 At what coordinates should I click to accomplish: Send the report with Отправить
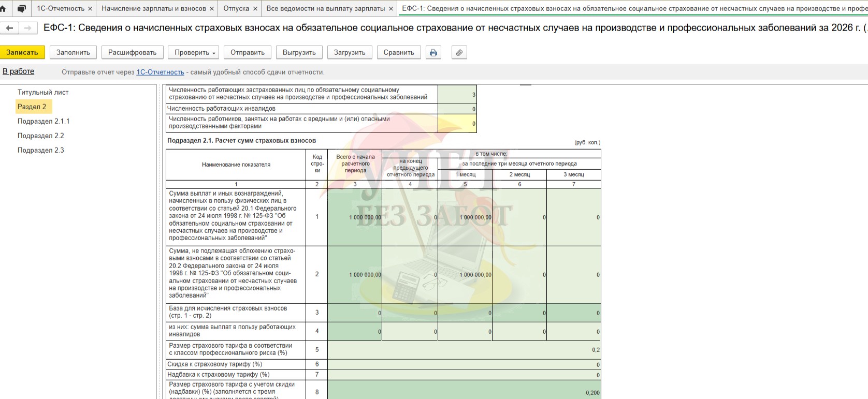pyautogui.click(x=248, y=52)
